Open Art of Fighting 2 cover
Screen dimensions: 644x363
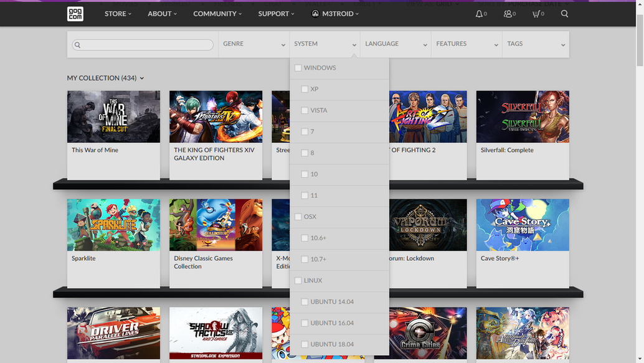pos(428,116)
